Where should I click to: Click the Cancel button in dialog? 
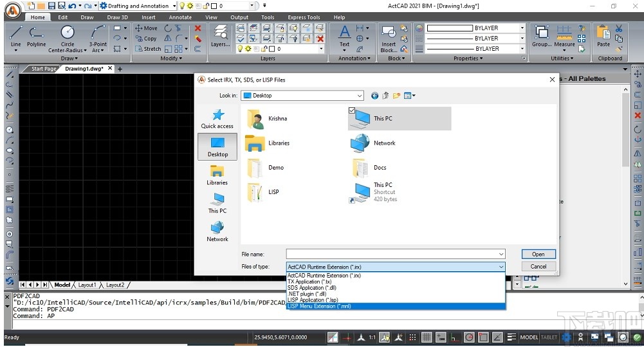tap(538, 267)
